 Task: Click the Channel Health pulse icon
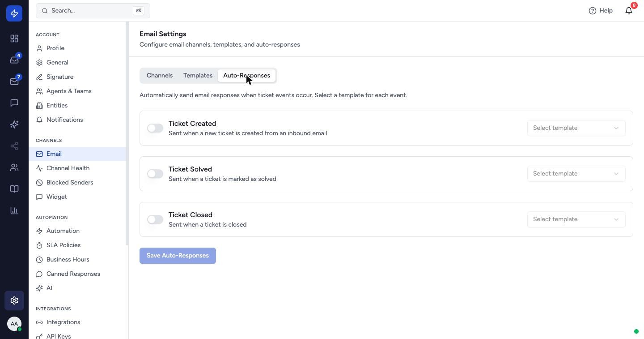coord(39,168)
